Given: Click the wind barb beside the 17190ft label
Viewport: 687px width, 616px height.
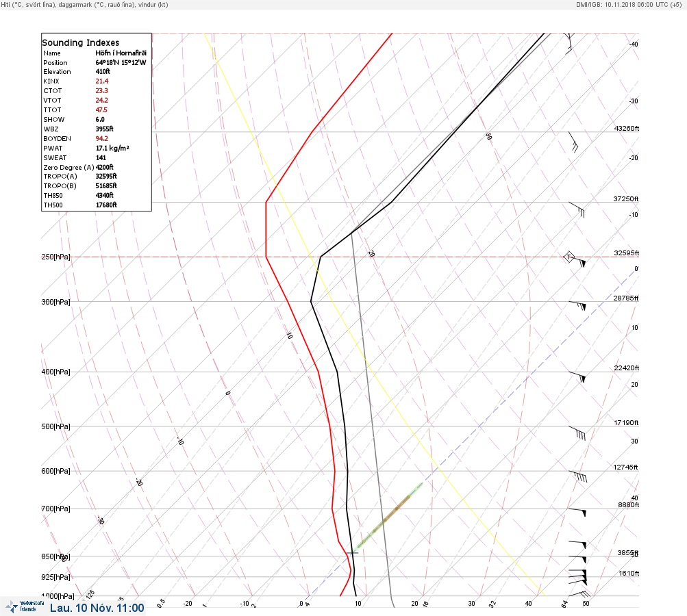Looking at the screenshot, I should coord(577,433).
